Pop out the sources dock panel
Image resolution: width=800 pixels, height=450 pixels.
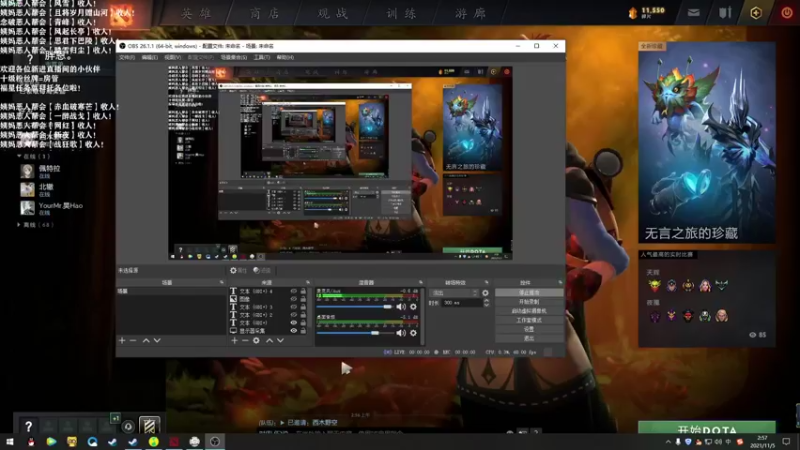point(308,282)
